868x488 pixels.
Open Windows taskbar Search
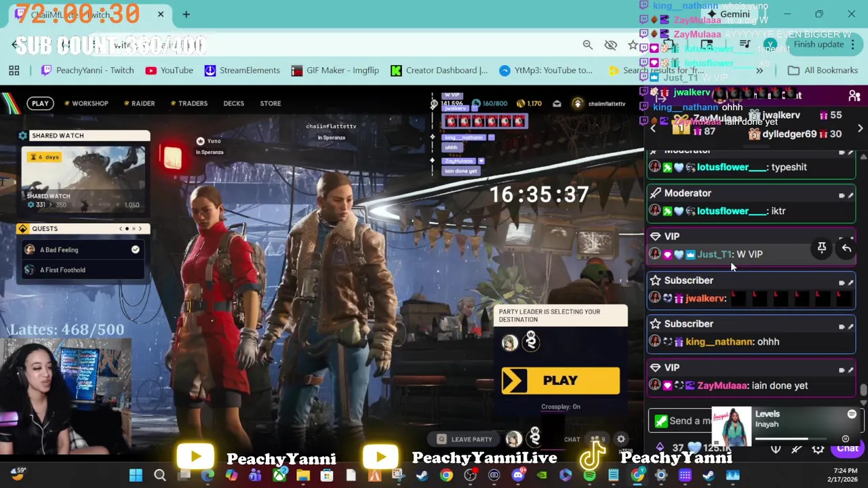(160, 476)
